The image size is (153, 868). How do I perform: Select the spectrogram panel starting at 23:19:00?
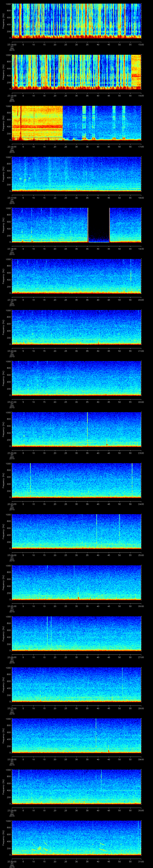coord(76,276)
